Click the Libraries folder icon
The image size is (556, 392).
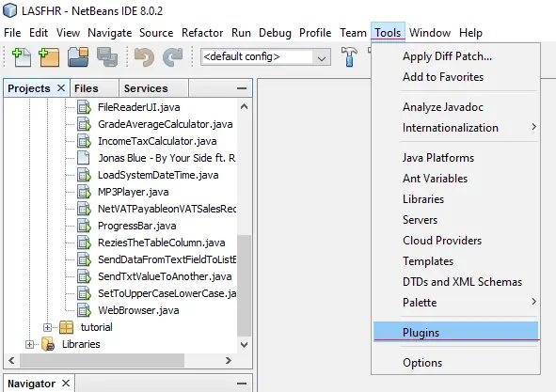(x=48, y=344)
